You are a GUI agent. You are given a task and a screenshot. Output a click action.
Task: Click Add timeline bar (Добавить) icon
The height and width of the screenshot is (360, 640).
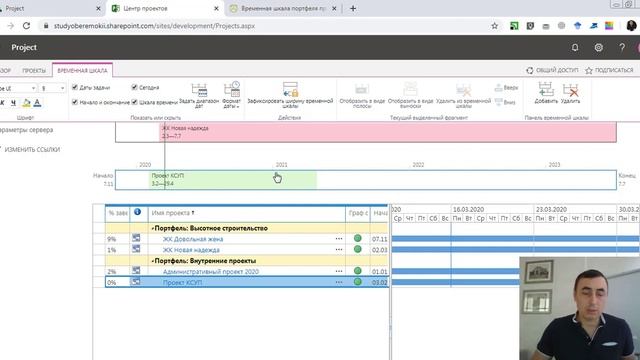[x=546, y=90]
